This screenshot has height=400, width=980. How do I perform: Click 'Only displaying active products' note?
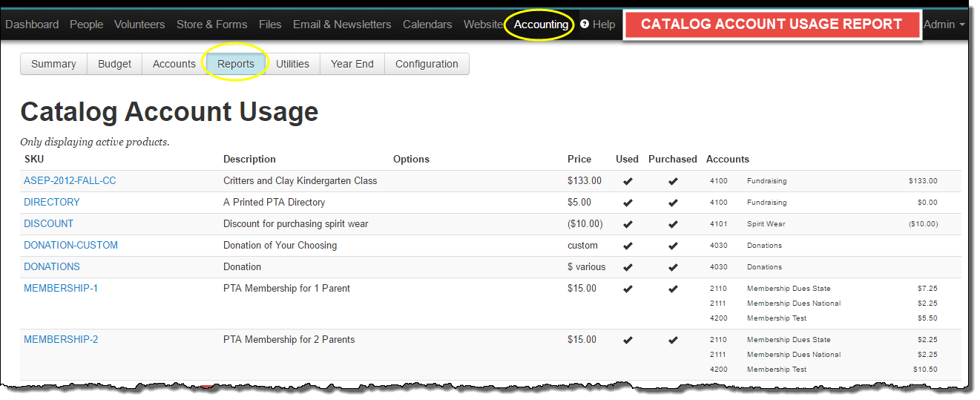95,142
